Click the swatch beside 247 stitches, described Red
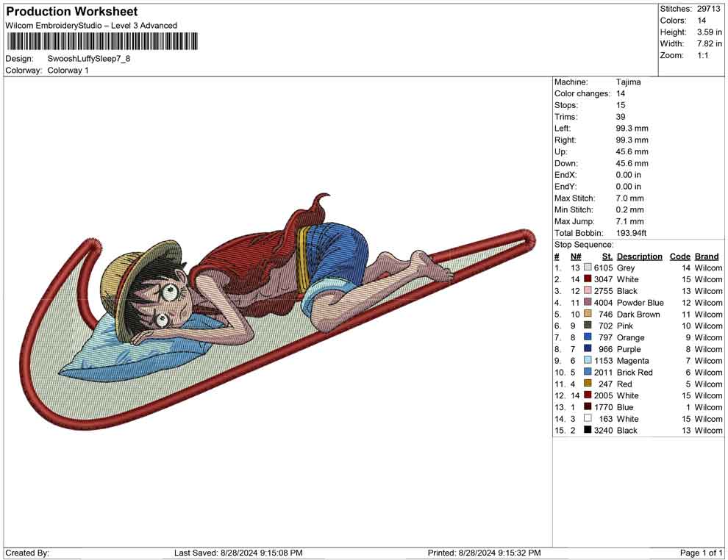 pyautogui.click(x=588, y=383)
